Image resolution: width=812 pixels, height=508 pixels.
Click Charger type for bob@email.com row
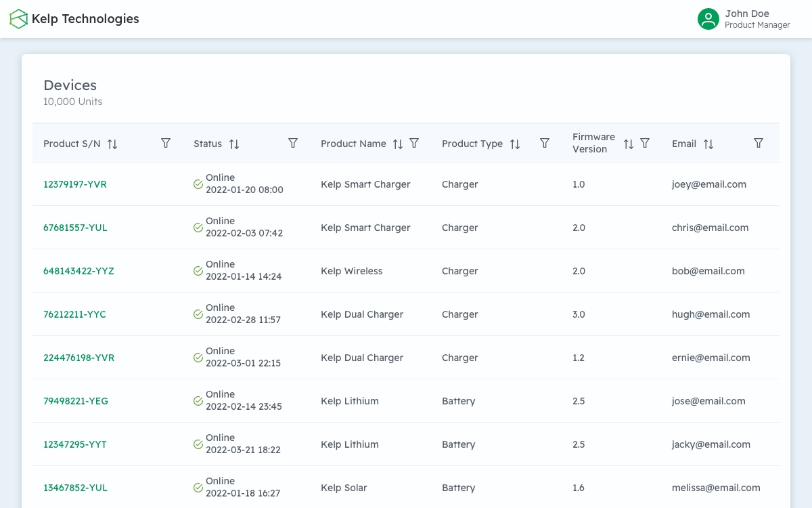point(460,271)
